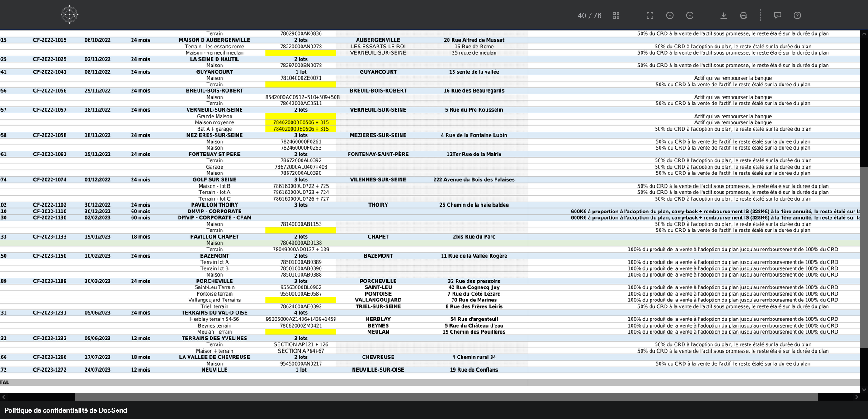Screen dimensions: 868x419
Task: Zoom out of the document
Action: [x=689, y=15]
